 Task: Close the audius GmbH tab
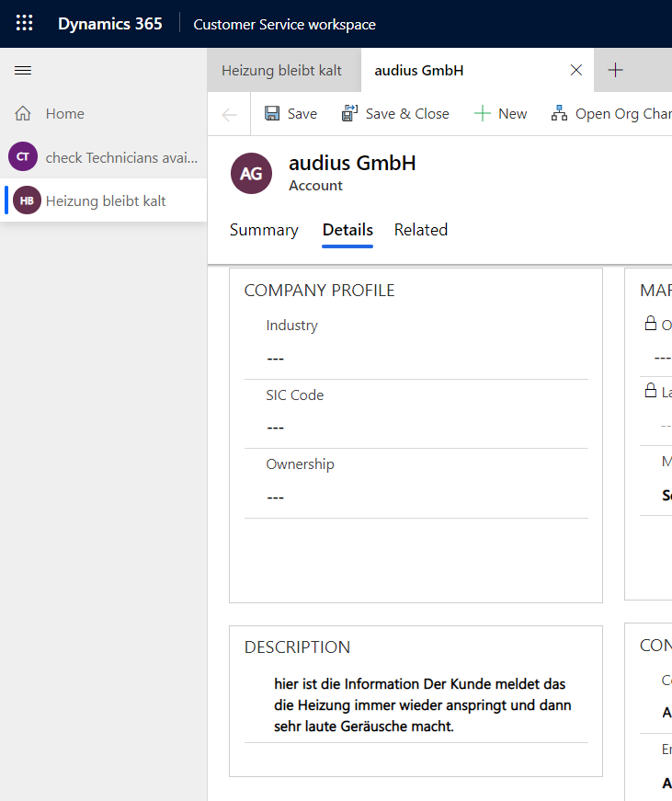tap(576, 71)
